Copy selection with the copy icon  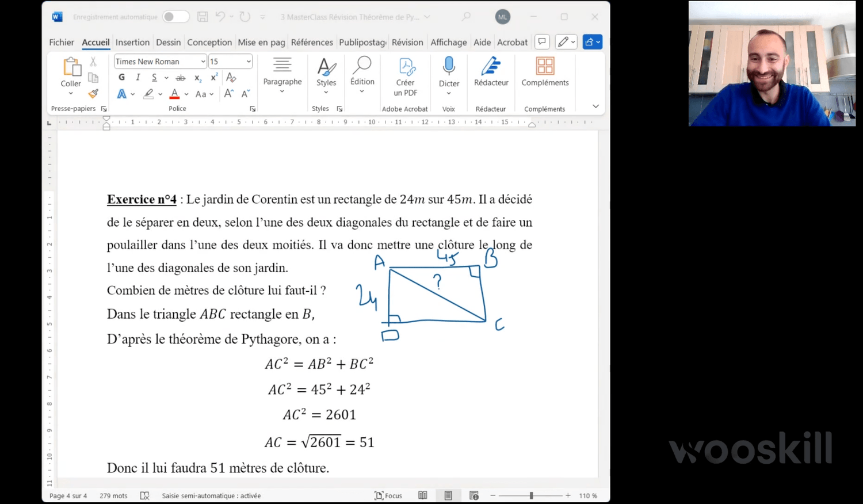pyautogui.click(x=93, y=78)
